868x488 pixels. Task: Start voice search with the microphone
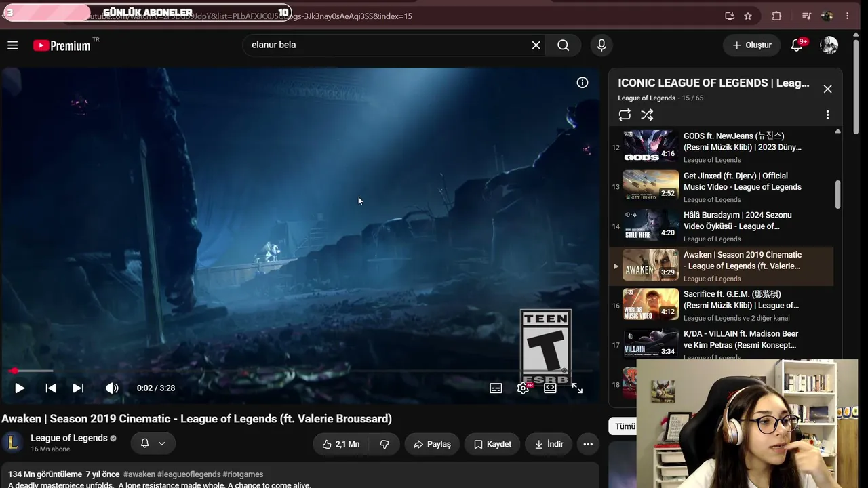601,45
